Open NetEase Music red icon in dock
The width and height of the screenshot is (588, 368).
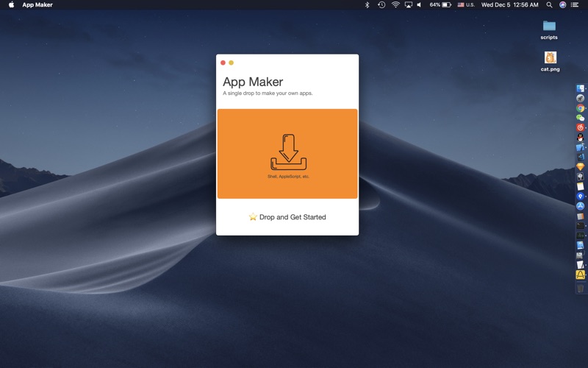[x=580, y=127]
